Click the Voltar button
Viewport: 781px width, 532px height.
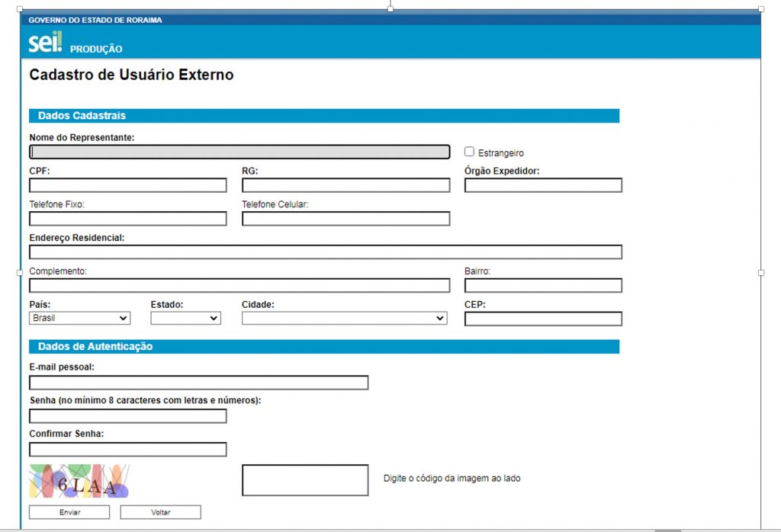[x=160, y=512]
